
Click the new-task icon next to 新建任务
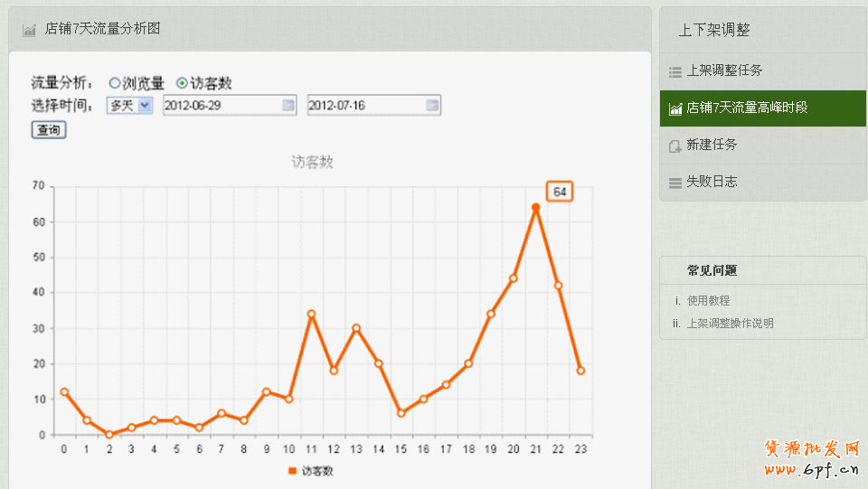point(675,146)
